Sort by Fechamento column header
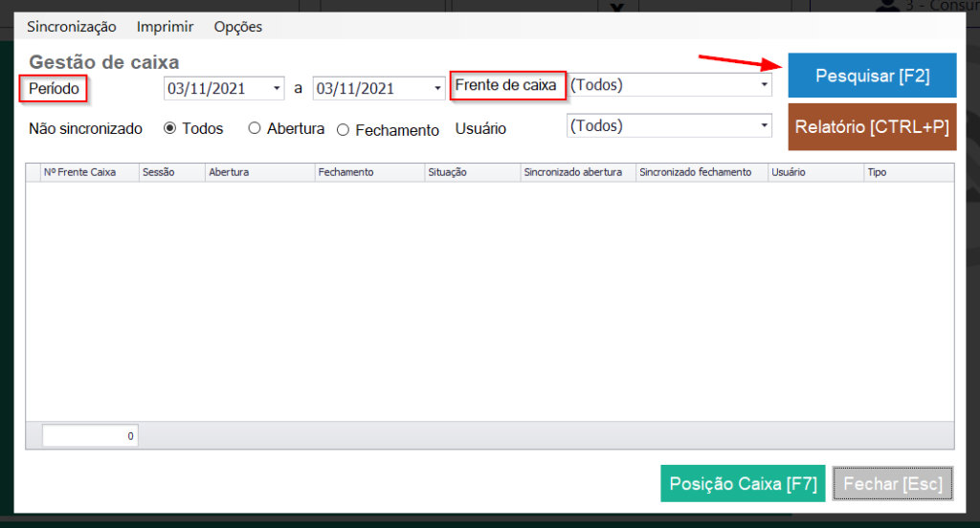The image size is (980, 528). (369, 172)
